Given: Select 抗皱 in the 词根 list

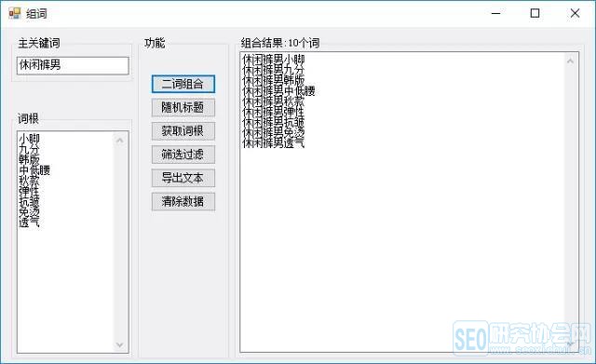Looking at the screenshot, I should click(29, 201).
